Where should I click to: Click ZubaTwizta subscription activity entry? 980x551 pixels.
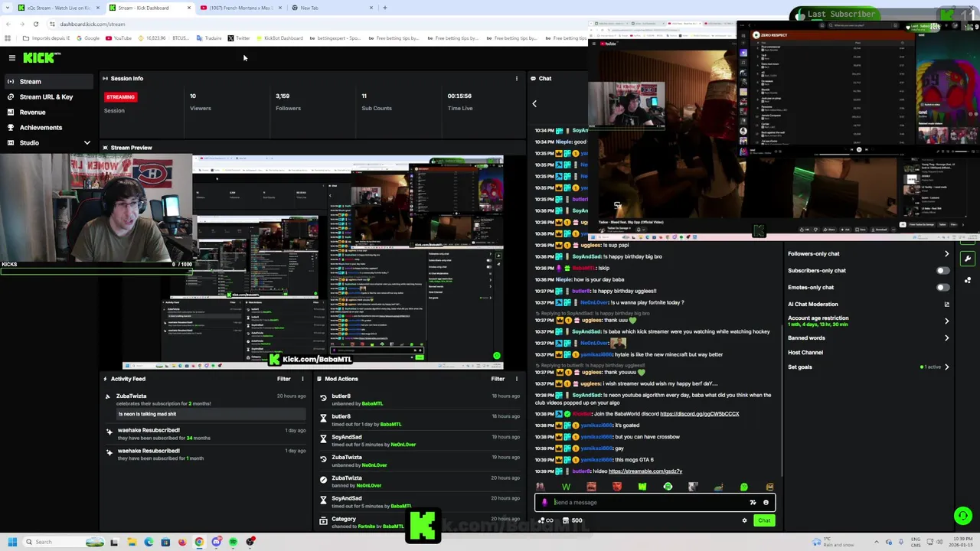click(205, 406)
